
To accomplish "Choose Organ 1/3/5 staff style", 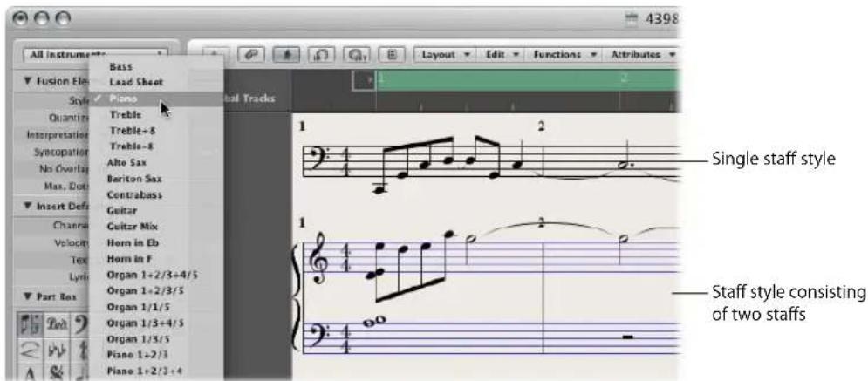I will 155,339.
